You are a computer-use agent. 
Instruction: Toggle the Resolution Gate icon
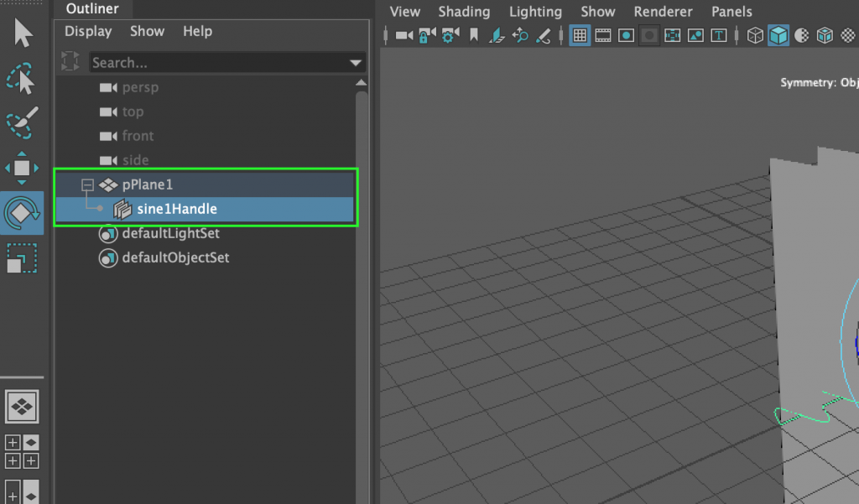[x=626, y=35]
